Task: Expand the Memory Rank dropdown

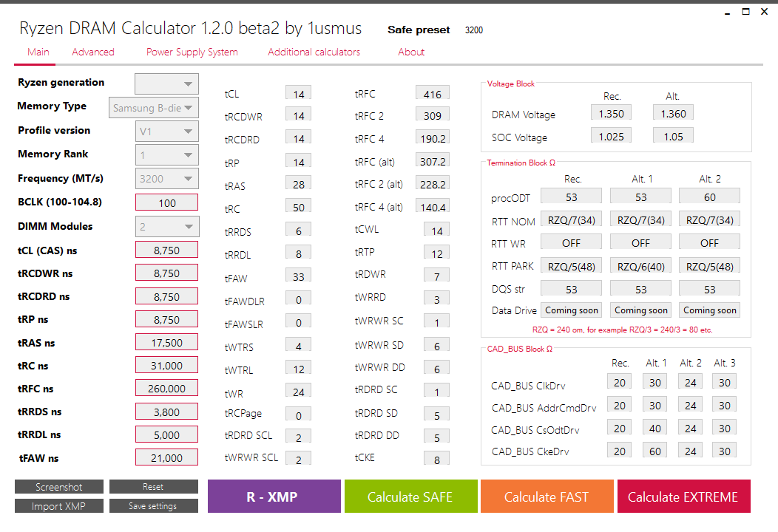Action: click(x=166, y=155)
